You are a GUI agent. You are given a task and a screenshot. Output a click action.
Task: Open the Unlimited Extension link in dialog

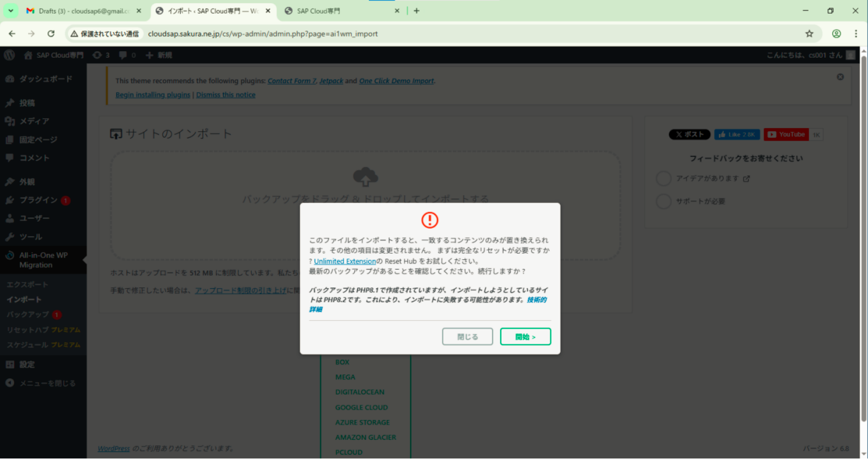click(344, 261)
